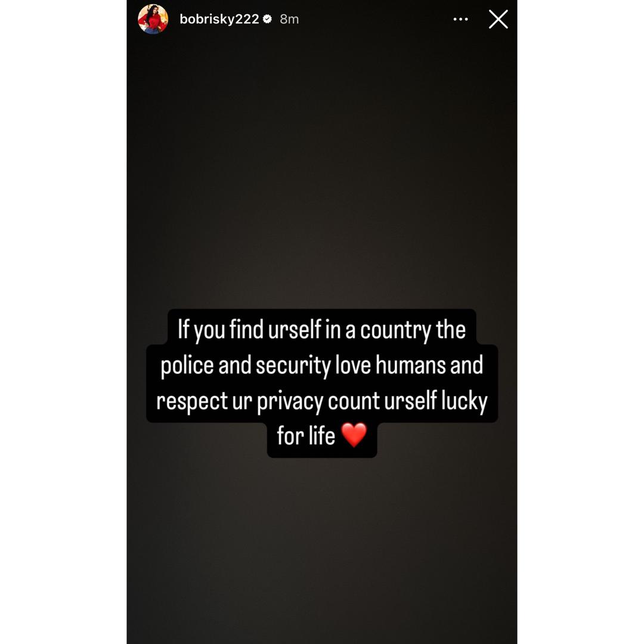
Task: Click the white margin right of the story
Action: [581, 322]
